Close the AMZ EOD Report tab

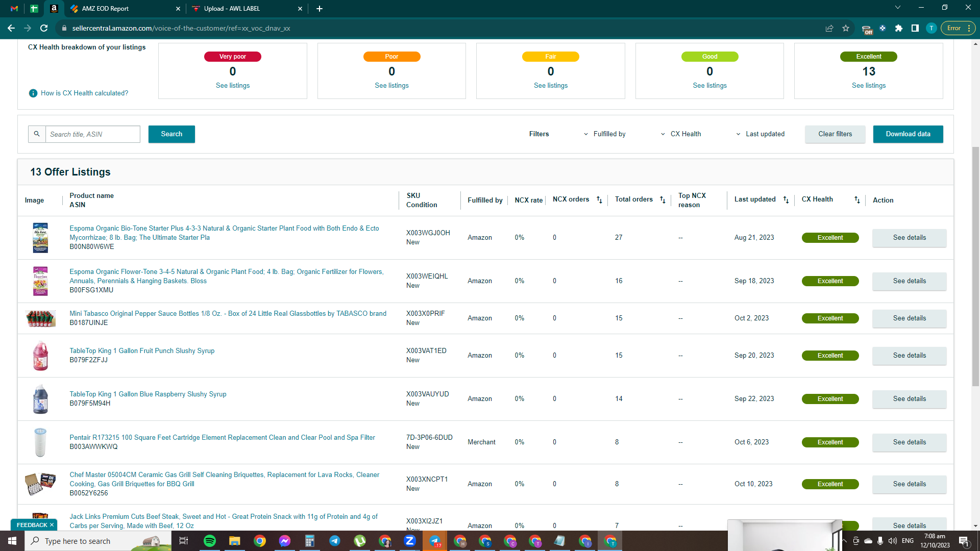pyautogui.click(x=178, y=9)
